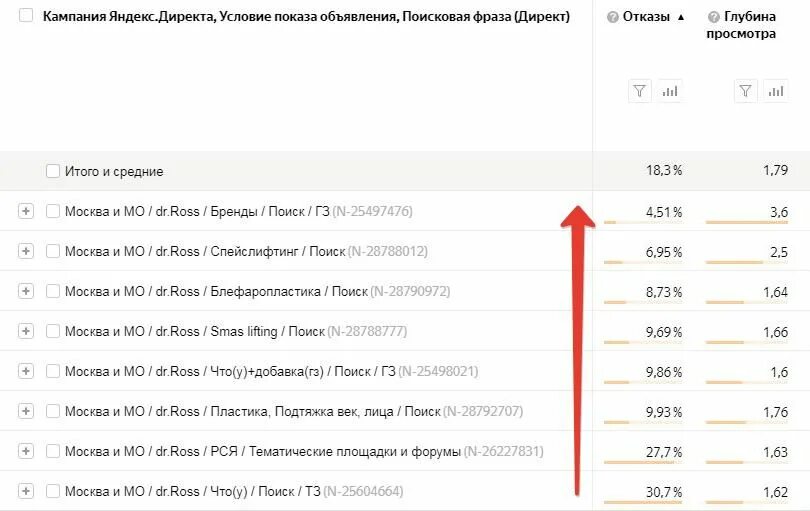Show help tooltip icon next to Отказы
This screenshot has height=511, width=810.
point(613,18)
